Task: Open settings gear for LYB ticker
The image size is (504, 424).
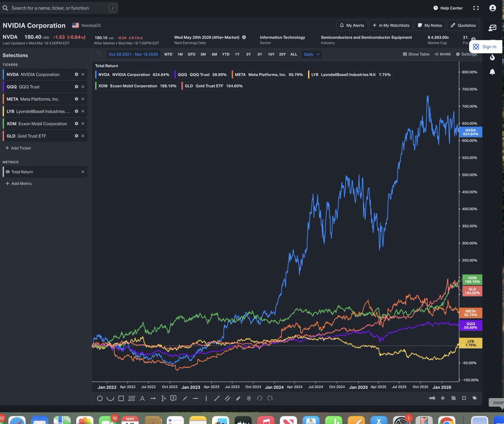Action: coord(76,111)
